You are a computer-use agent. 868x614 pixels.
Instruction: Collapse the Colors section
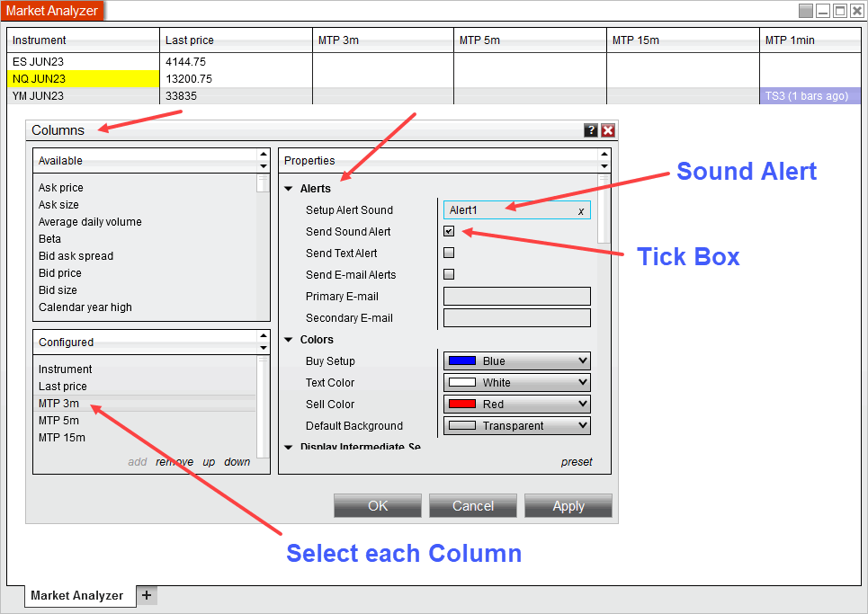point(289,340)
